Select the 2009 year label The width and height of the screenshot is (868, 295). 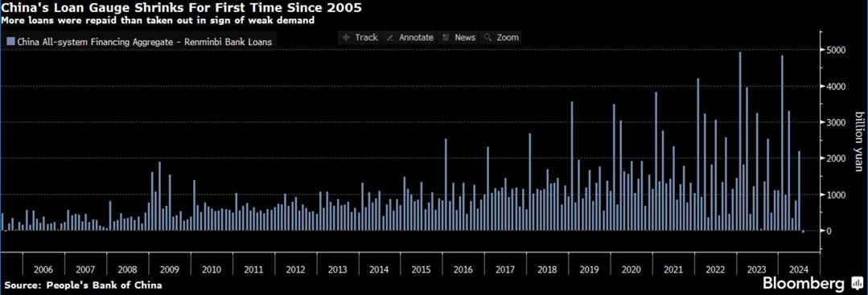(170, 269)
